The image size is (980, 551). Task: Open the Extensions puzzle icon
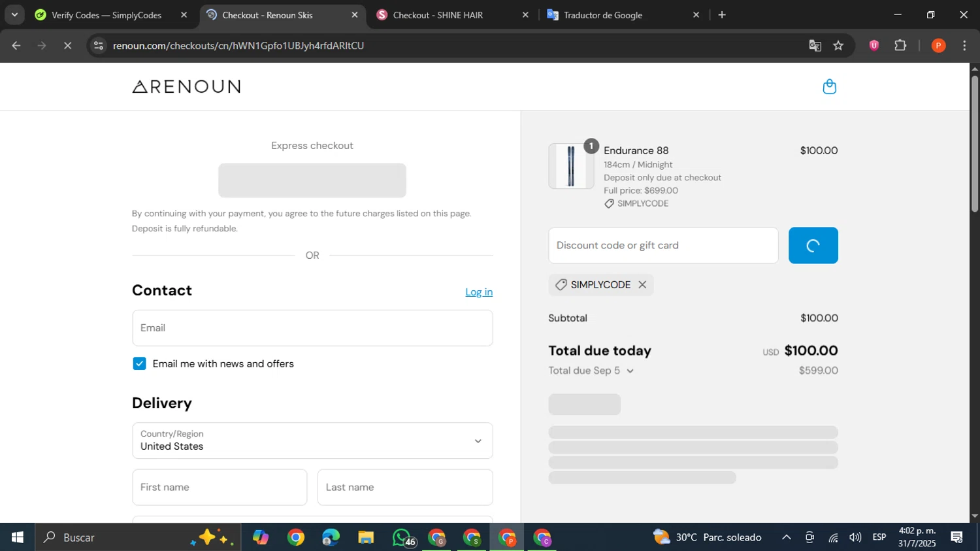(900, 45)
